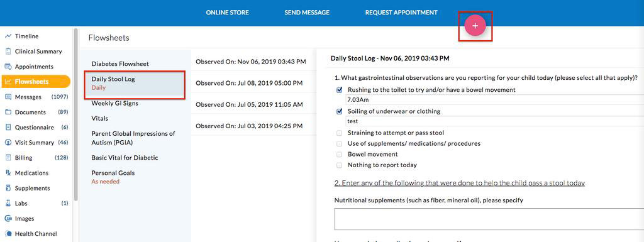Click the Timeline chart icon in sidebar
The width and height of the screenshot is (644, 242).
8,36
